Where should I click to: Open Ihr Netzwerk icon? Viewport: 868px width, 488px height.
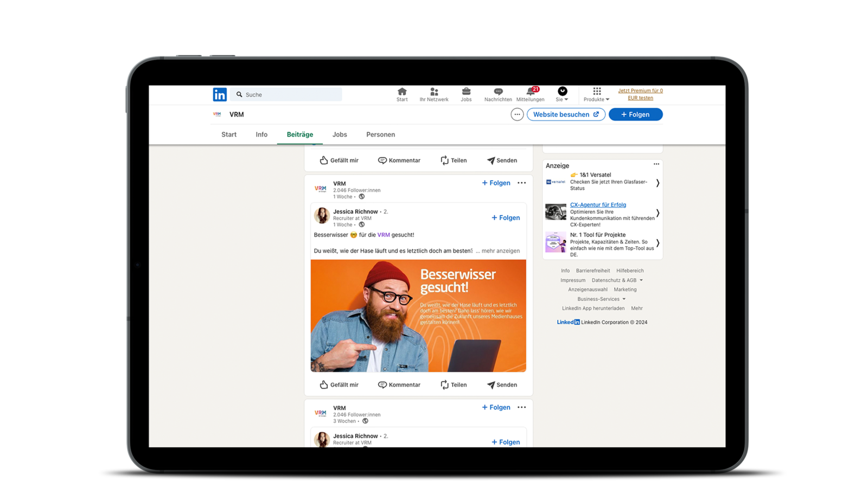434,95
